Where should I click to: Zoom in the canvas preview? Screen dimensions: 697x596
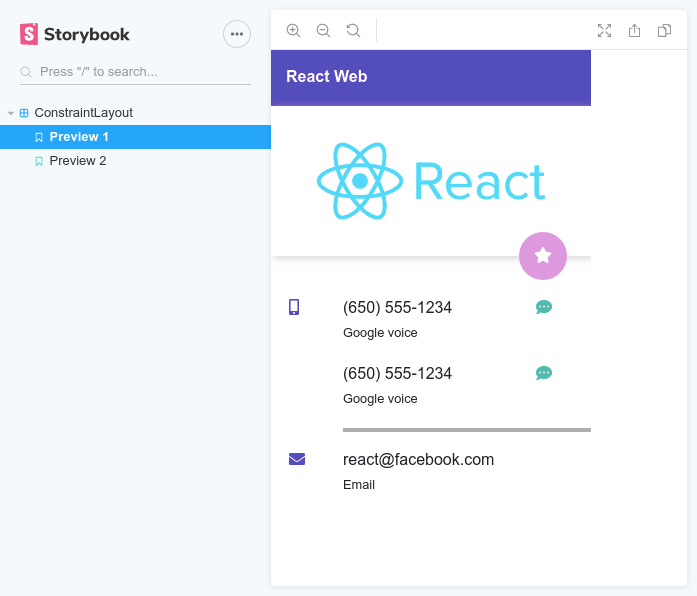[293, 30]
